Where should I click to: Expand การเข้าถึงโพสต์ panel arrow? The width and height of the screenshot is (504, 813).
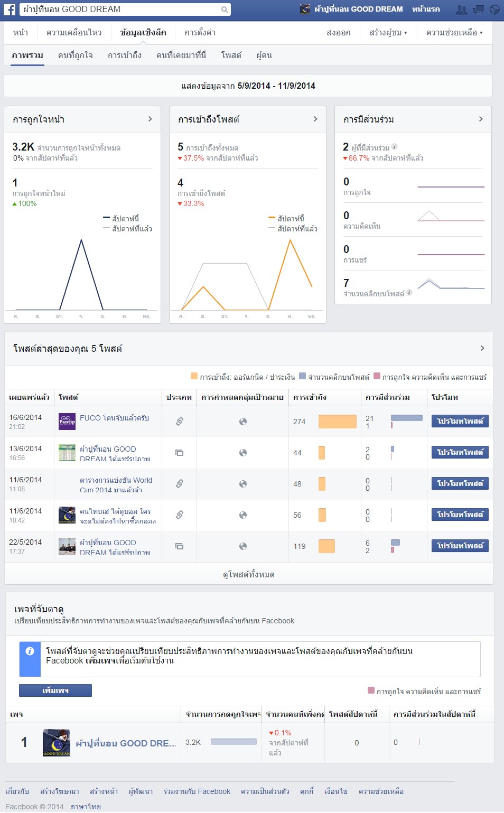(315, 119)
